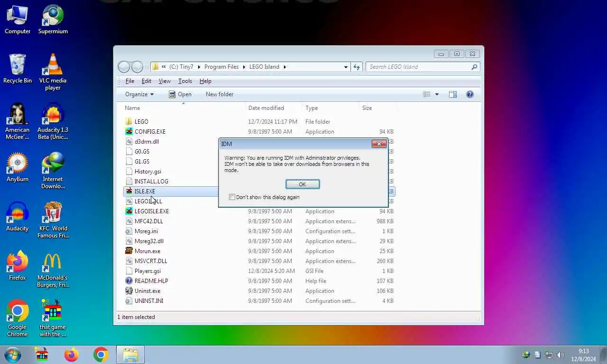Open the LEGO game taskbar icon

(x=42, y=355)
